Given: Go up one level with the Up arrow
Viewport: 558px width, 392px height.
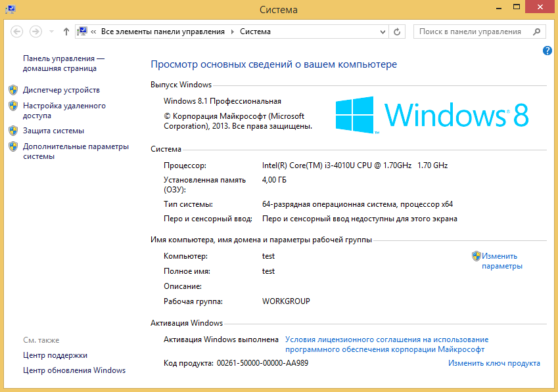Looking at the screenshot, I should pyautogui.click(x=66, y=32).
